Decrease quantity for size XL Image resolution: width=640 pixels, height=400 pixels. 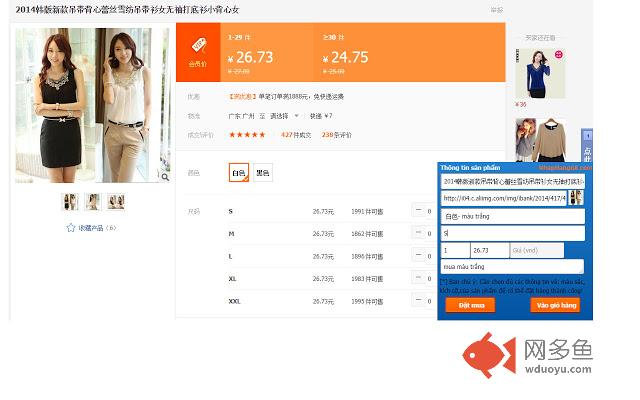point(417,278)
